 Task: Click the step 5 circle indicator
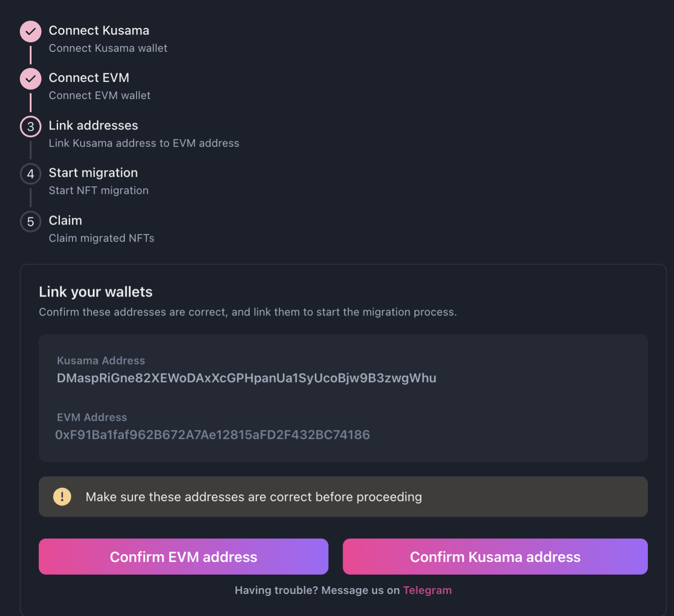(x=30, y=221)
